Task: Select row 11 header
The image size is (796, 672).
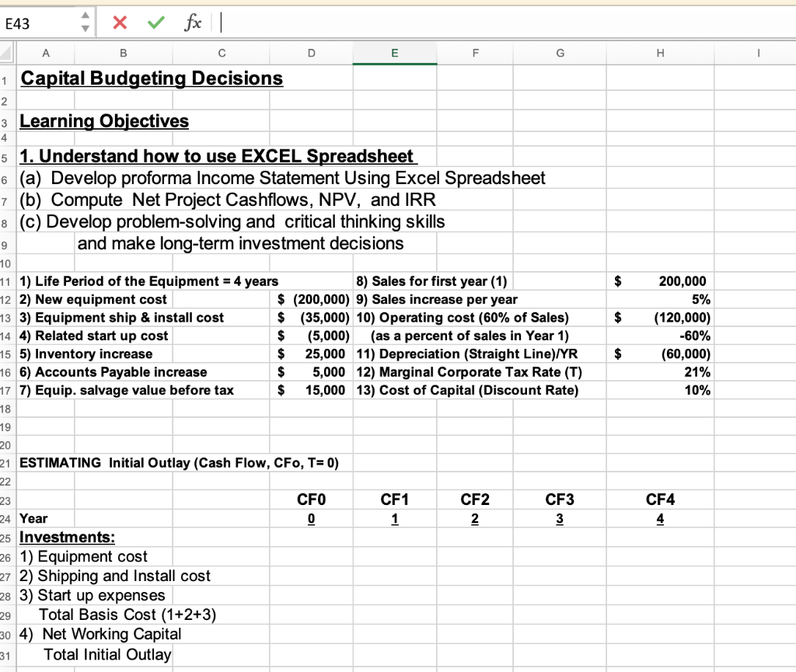Action: [6, 281]
